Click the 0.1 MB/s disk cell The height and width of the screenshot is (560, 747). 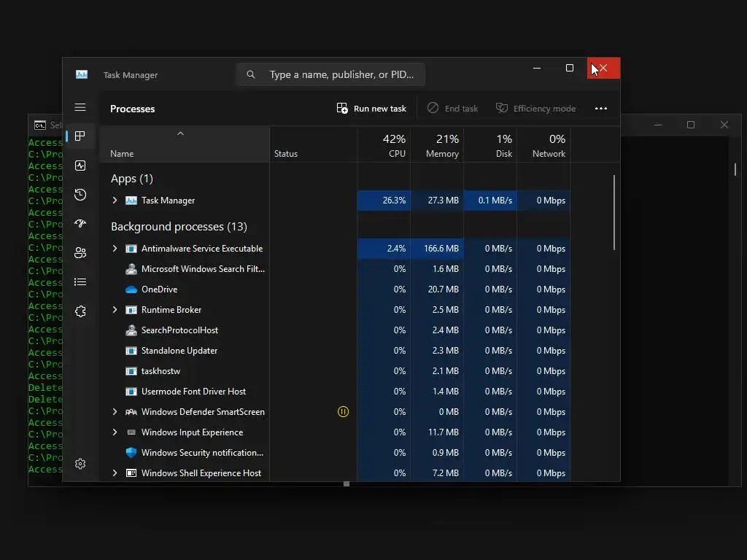click(490, 201)
